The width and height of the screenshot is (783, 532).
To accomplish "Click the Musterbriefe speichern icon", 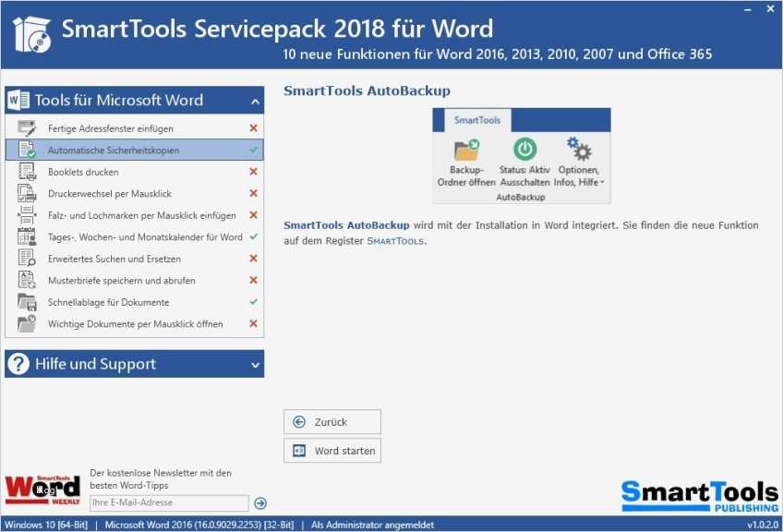I will (27, 280).
